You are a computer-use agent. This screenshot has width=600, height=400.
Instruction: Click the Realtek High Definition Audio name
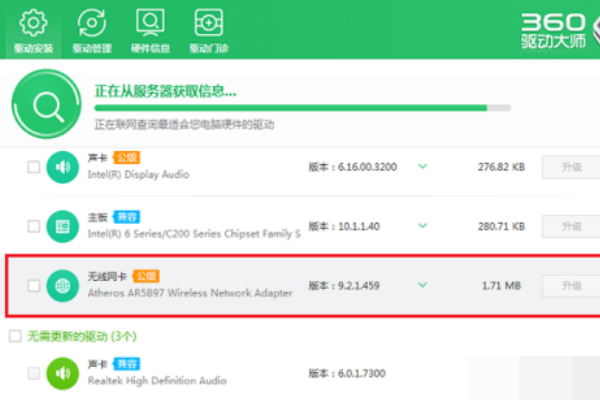(157, 381)
